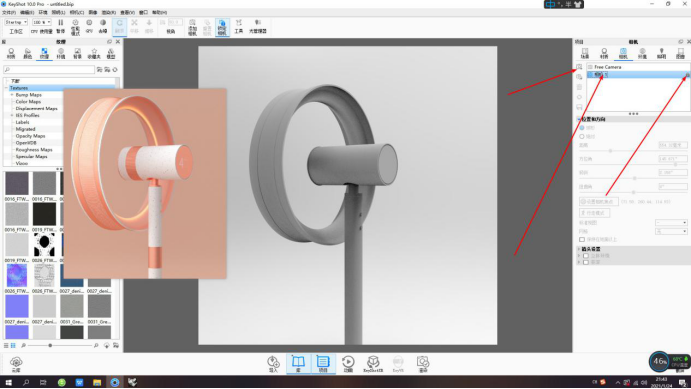
Task: Switch library to grid view icon
Action: coord(13,345)
